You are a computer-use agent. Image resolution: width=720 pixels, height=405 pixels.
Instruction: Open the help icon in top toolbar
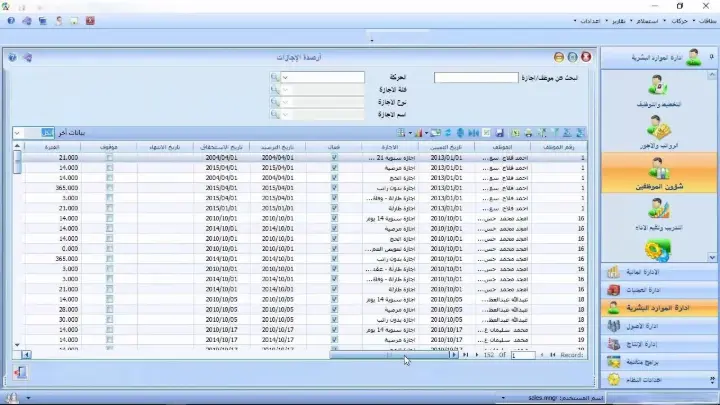point(11,21)
